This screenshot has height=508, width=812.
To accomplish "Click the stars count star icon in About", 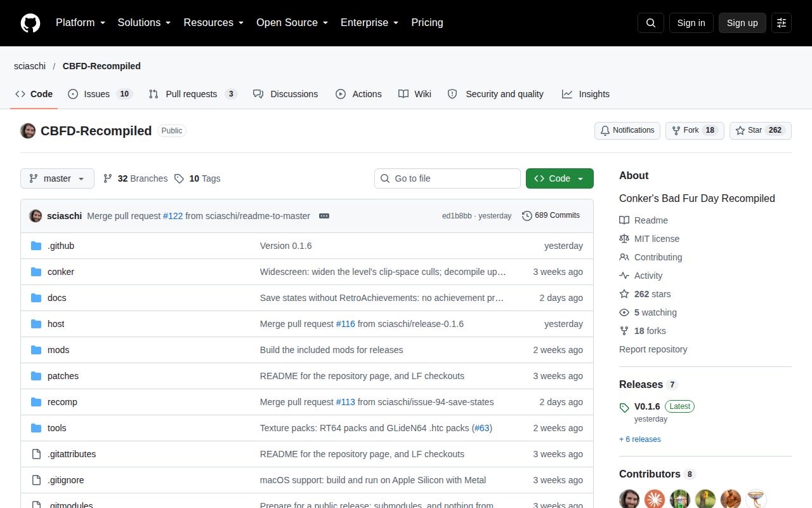I will coord(624,294).
